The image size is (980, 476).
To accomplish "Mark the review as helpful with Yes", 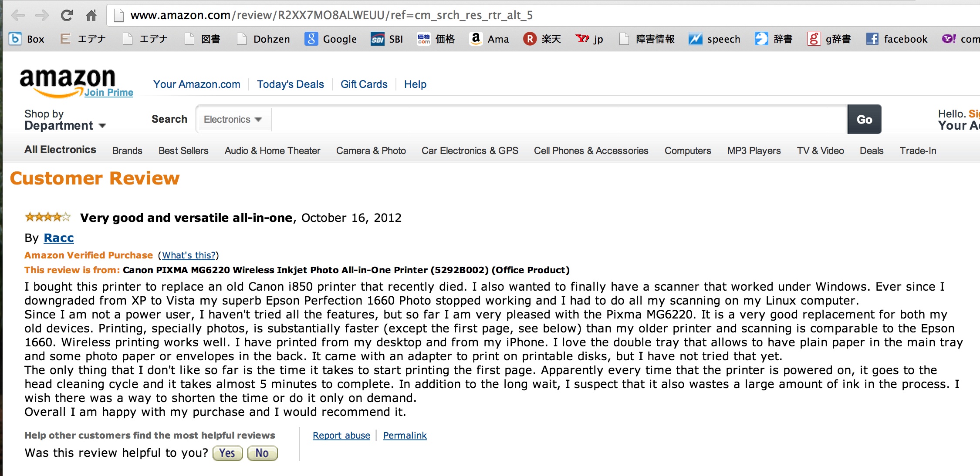I will (x=227, y=453).
